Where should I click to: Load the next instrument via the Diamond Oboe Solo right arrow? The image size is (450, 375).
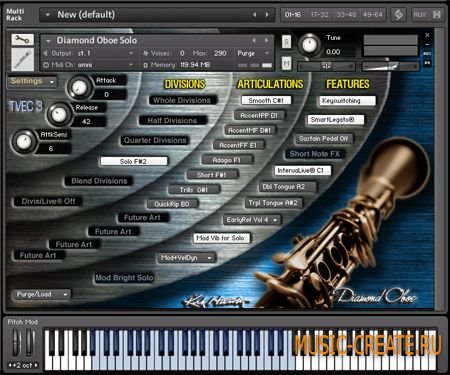[266, 41]
